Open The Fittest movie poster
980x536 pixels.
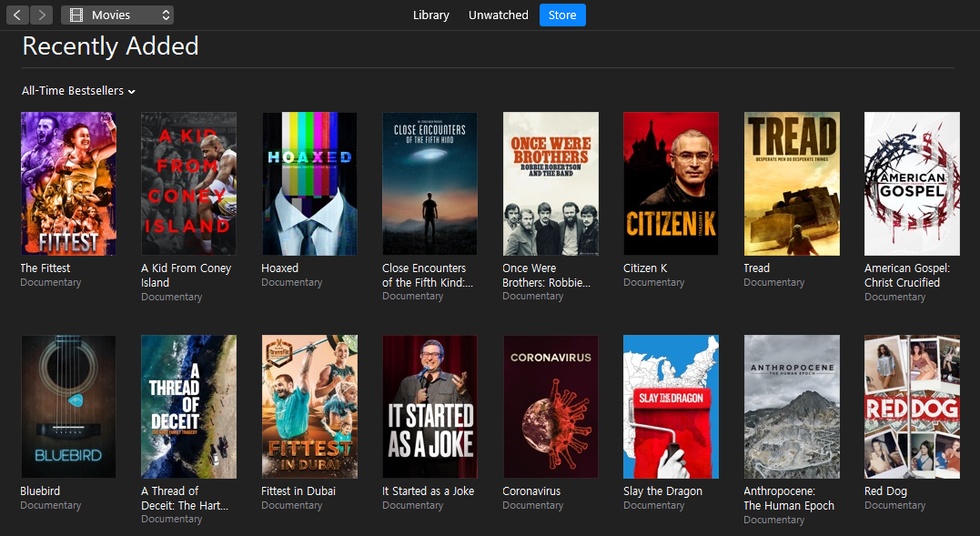coord(68,184)
